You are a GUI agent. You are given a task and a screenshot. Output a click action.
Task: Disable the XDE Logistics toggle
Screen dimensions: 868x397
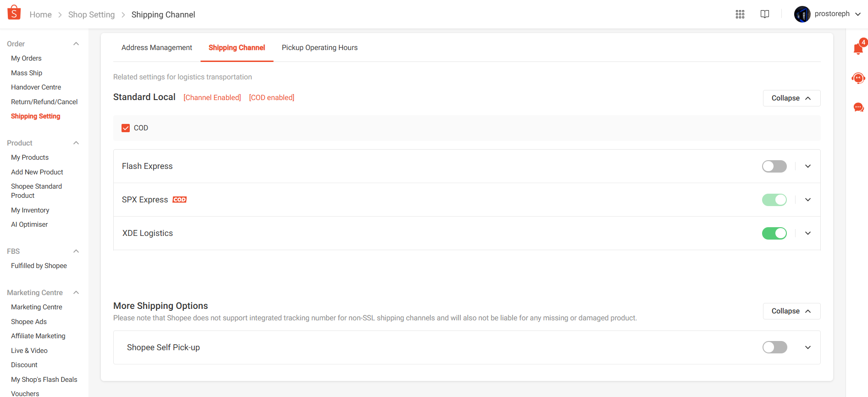774,233
